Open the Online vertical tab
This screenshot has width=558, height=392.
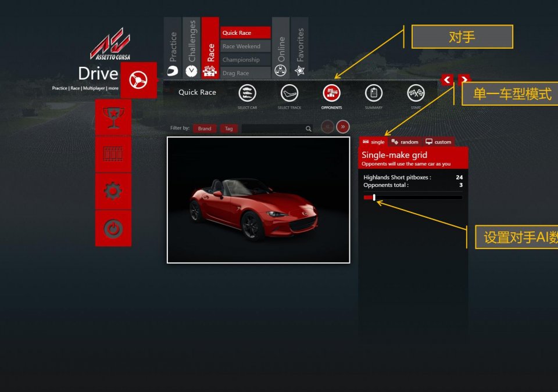(281, 47)
